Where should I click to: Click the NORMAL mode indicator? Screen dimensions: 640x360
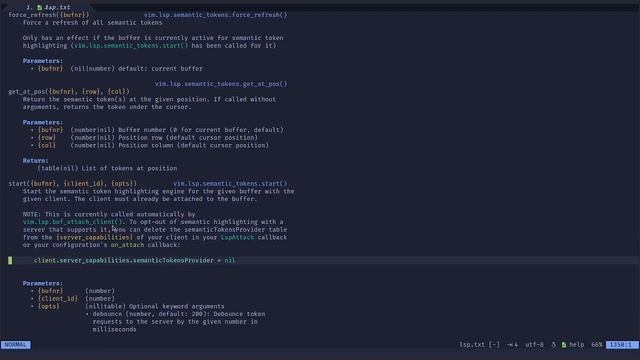(16, 345)
